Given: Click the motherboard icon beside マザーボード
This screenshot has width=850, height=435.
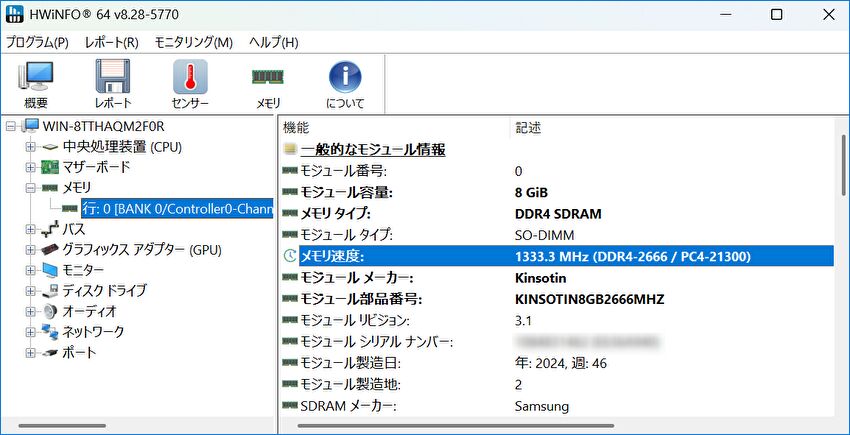Looking at the screenshot, I should tap(50, 167).
